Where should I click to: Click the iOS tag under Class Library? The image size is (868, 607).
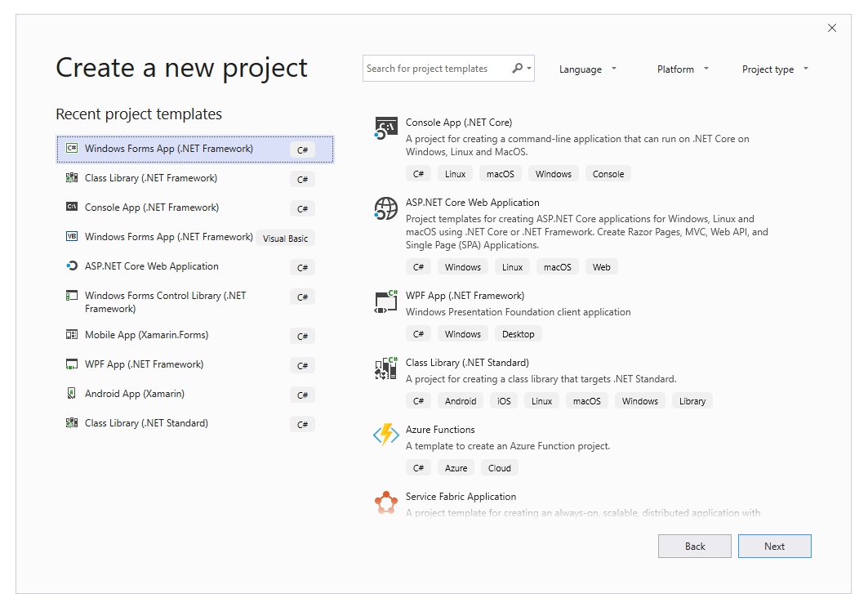click(x=504, y=401)
